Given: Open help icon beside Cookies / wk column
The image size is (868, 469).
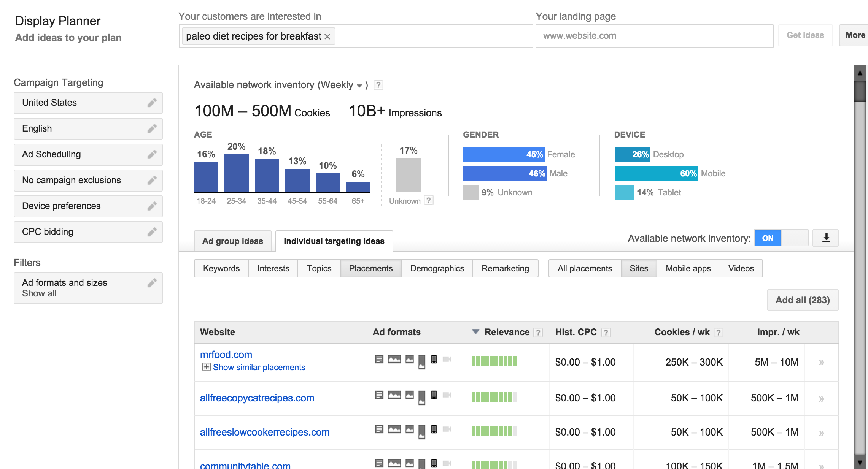Looking at the screenshot, I should point(718,333).
